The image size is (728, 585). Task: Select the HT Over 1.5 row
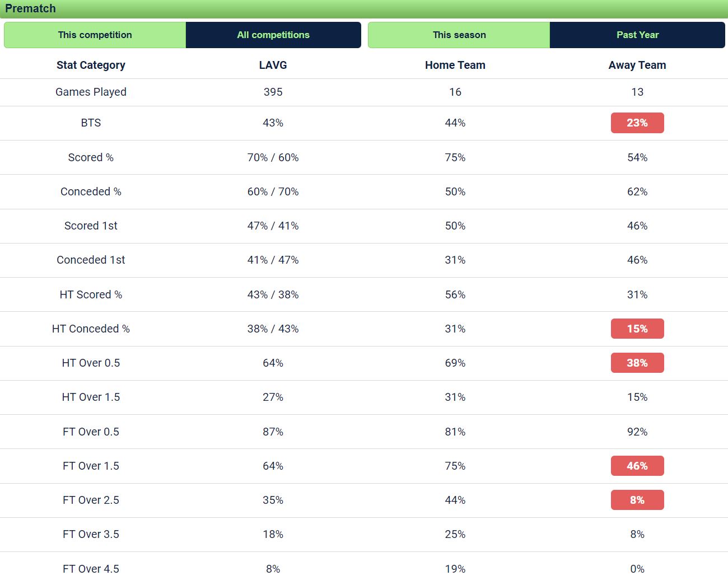point(91,397)
